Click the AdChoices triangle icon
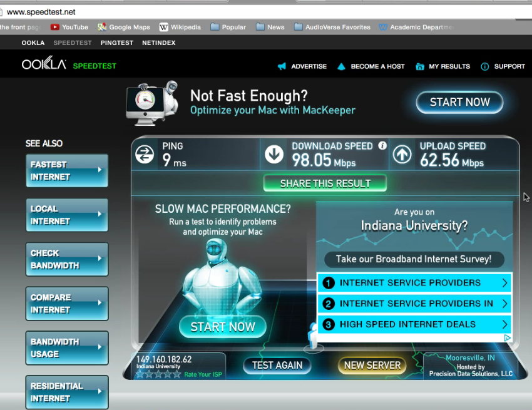532x410 pixels. coord(508,338)
